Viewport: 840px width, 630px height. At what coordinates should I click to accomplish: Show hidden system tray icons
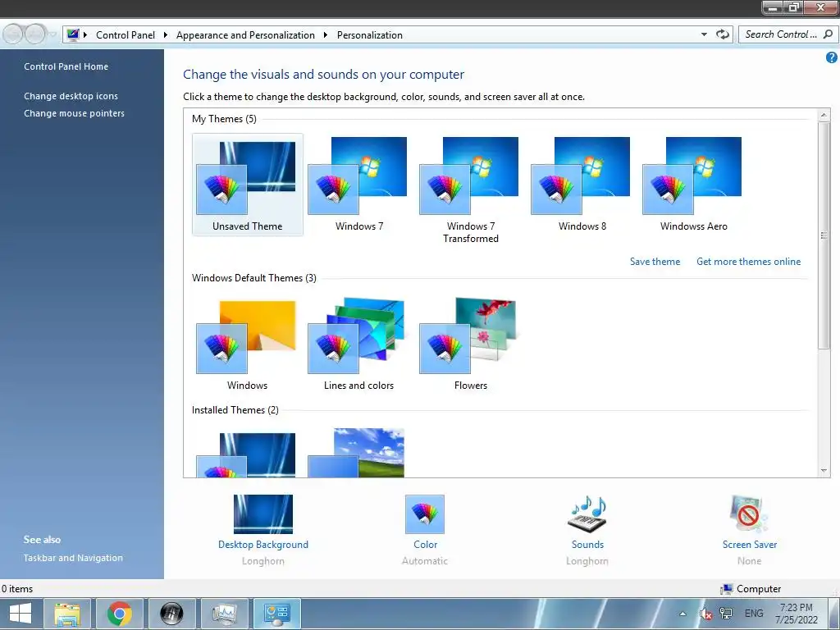coord(682,614)
